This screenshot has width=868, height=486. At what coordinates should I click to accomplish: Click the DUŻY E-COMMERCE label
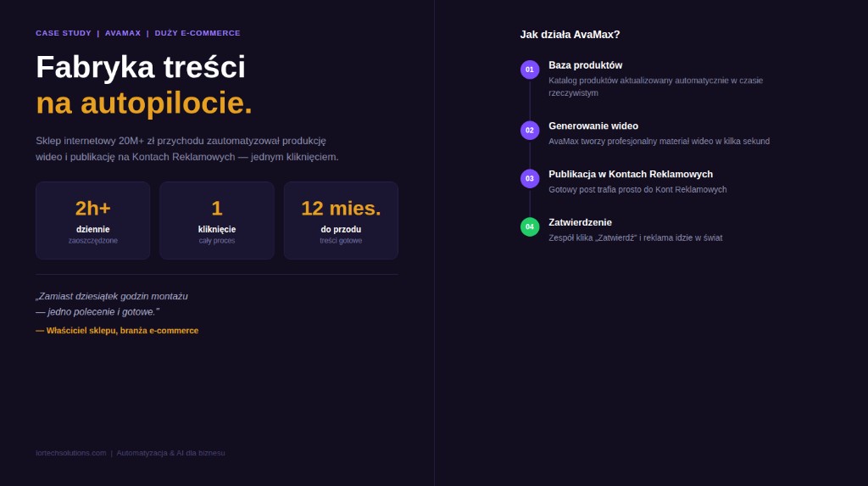[x=198, y=33]
